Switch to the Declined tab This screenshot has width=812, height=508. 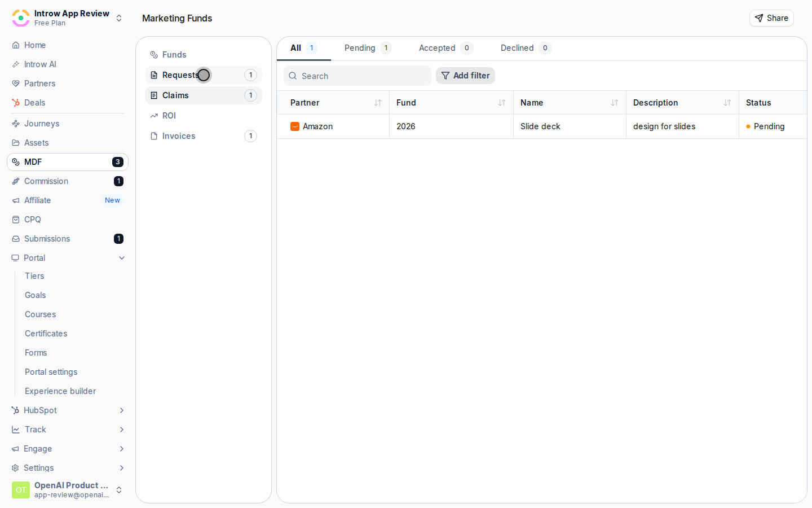click(x=526, y=48)
